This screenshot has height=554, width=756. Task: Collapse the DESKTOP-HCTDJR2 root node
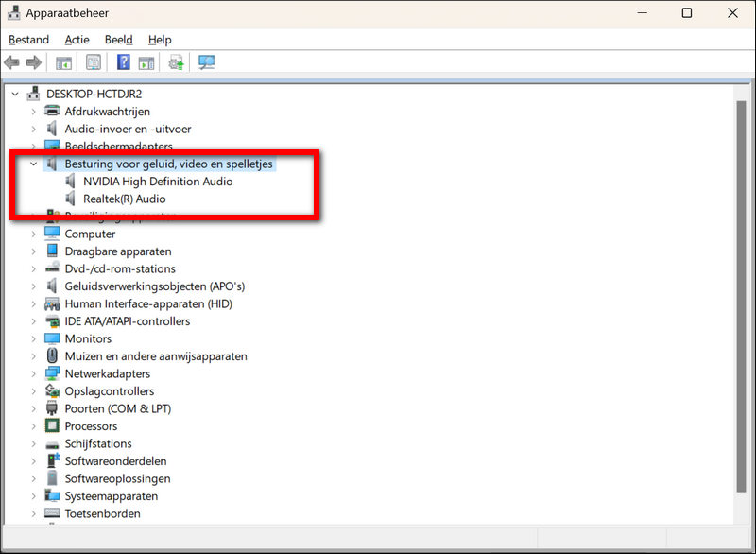point(15,95)
